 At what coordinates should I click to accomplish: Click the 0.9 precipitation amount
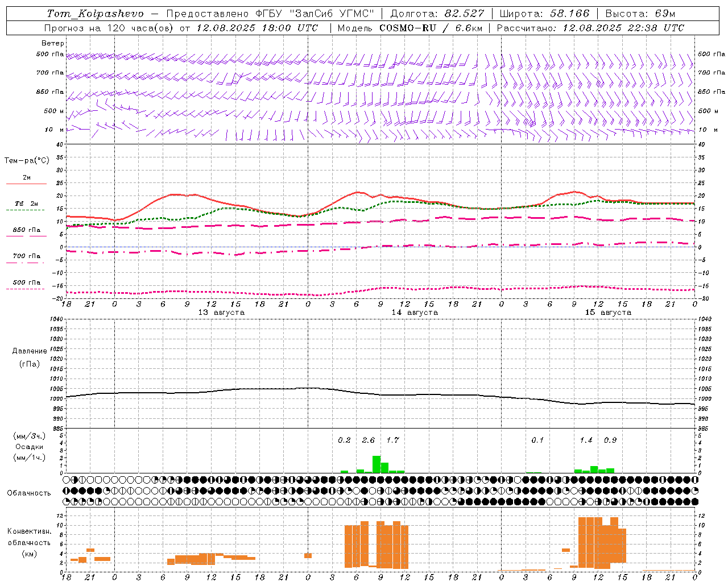[610, 440]
